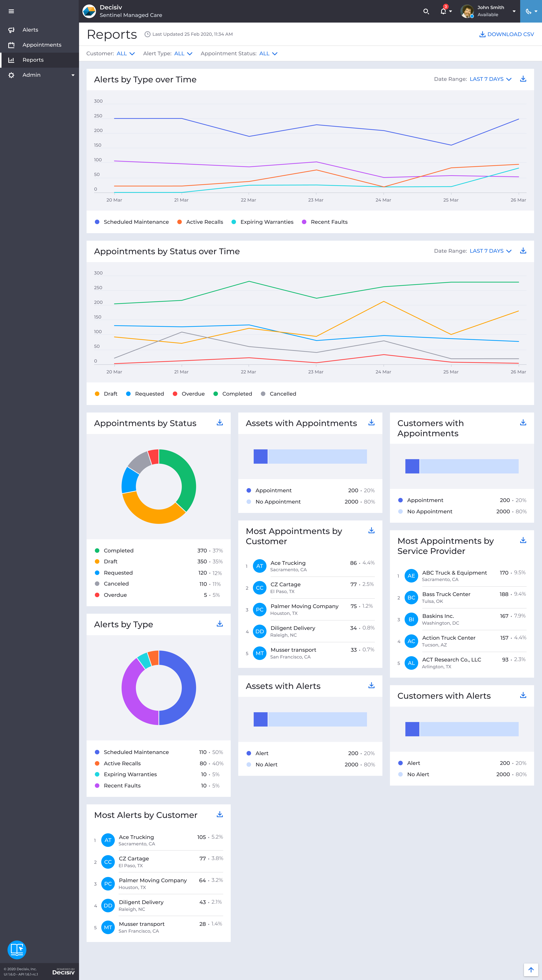Open the Alert Type filter dropdown

coord(183,54)
